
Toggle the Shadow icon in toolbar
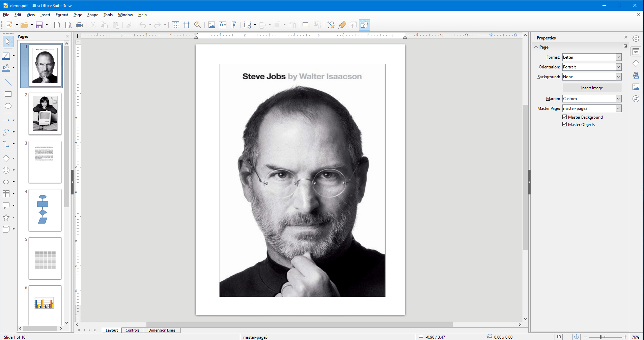tap(306, 25)
